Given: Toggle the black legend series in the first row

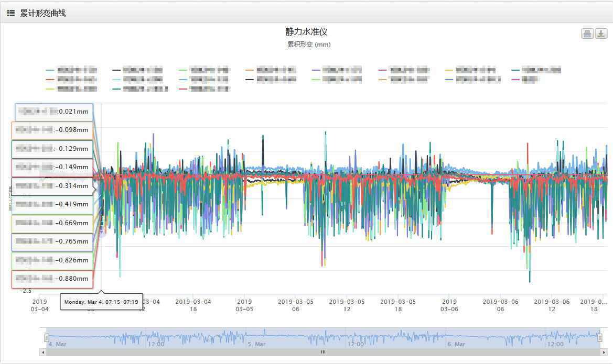Looking at the screenshot, I should pyautogui.click(x=137, y=70).
